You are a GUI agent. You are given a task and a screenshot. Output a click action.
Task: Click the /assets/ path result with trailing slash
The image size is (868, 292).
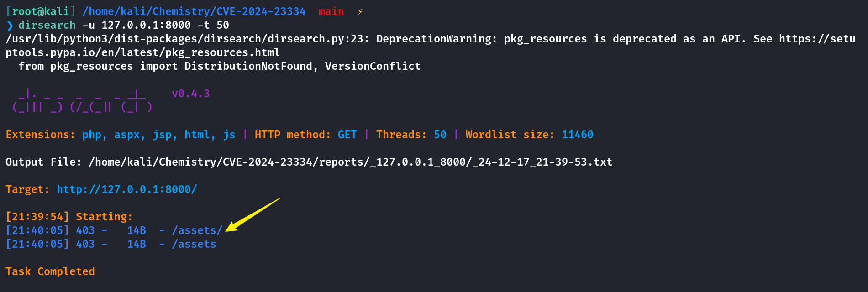click(197, 230)
